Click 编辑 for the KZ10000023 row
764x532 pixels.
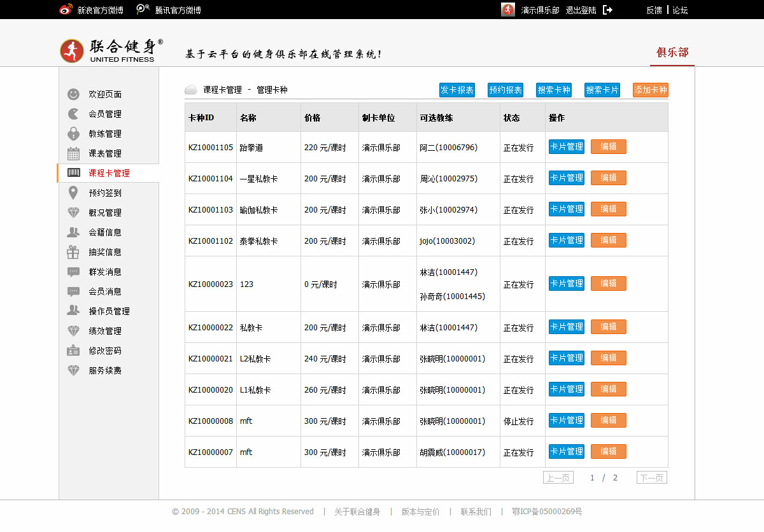coord(609,284)
